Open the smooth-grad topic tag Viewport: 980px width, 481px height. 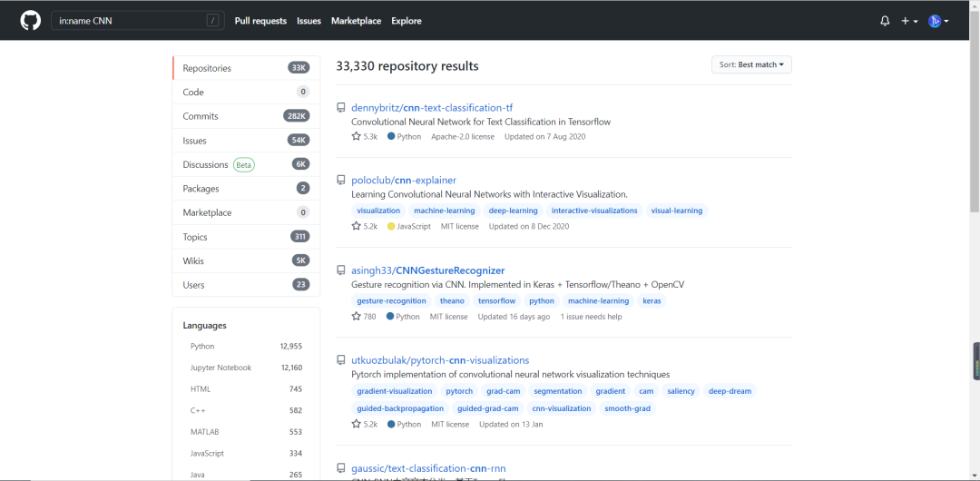[628, 408]
